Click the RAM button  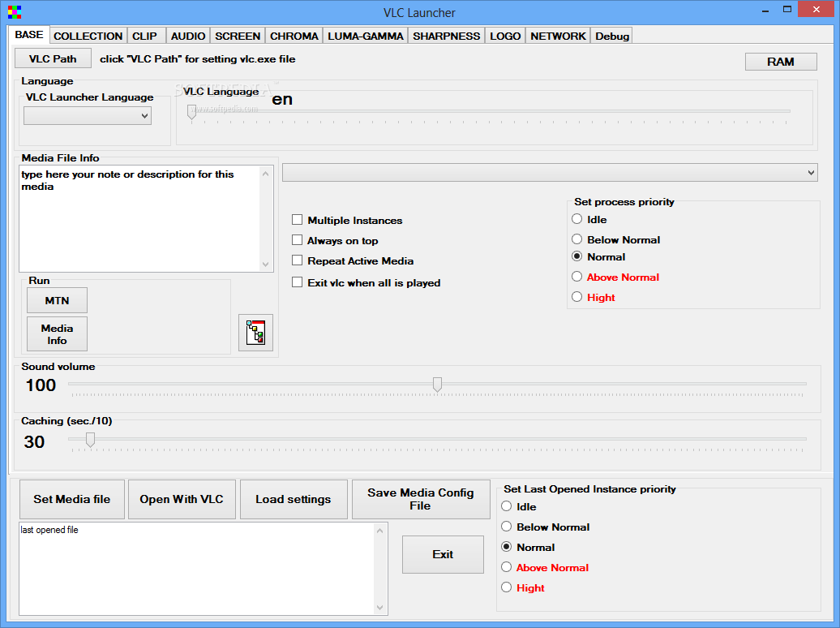pyautogui.click(x=781, y=62)
